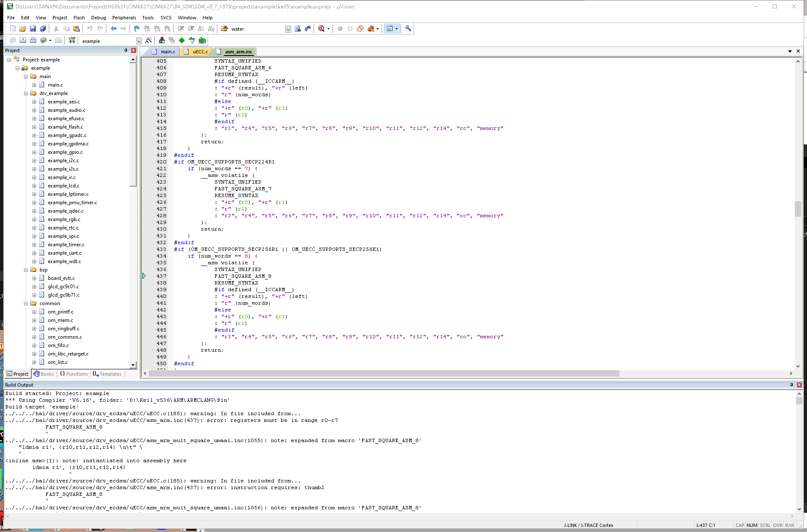Collapse 'Project: example' root node
The width and height of the screenshot is (807, 532).
coord(9,60)
